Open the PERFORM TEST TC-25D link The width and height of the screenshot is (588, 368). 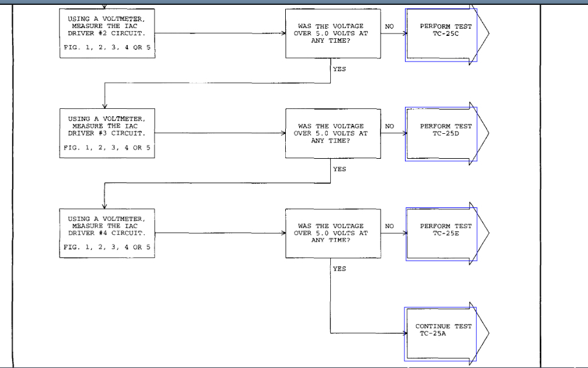[441, 134]
